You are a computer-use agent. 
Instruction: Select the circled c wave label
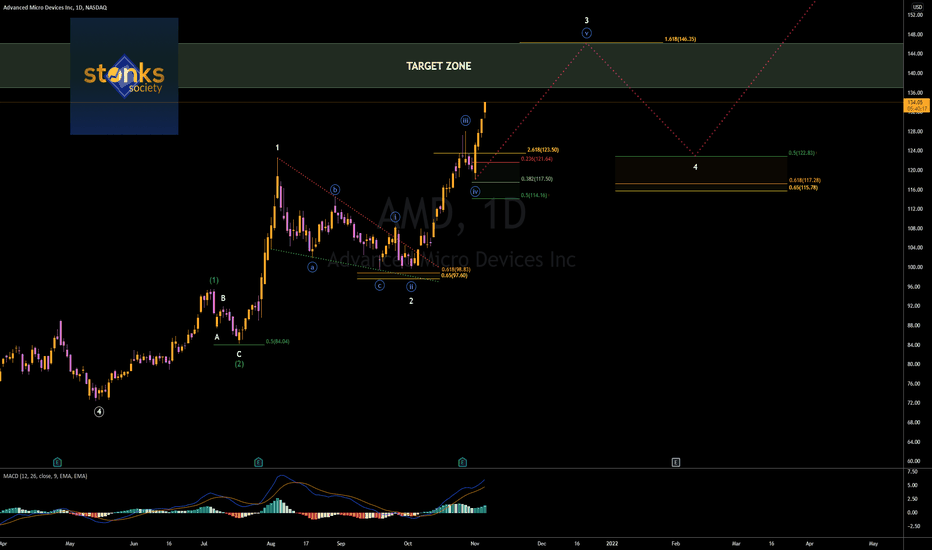[x=379, y=286]
